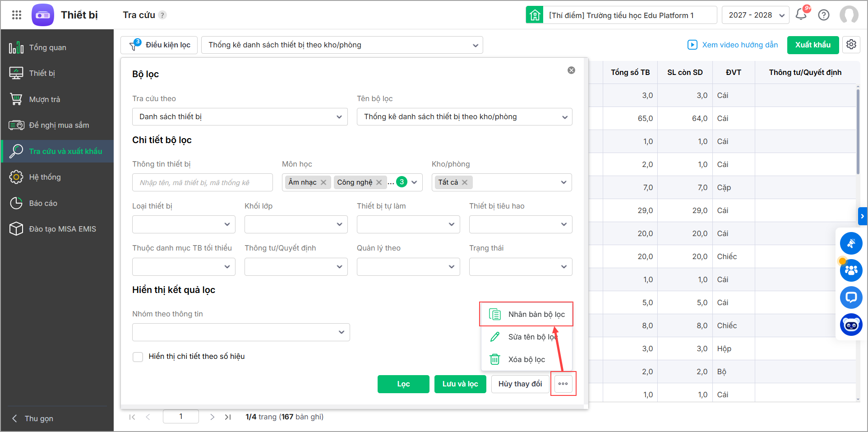The width and height of the screenshot is (868, 432).
Task: Open the school year 2027 - 2028 dropdown
Action: point(755,15)
